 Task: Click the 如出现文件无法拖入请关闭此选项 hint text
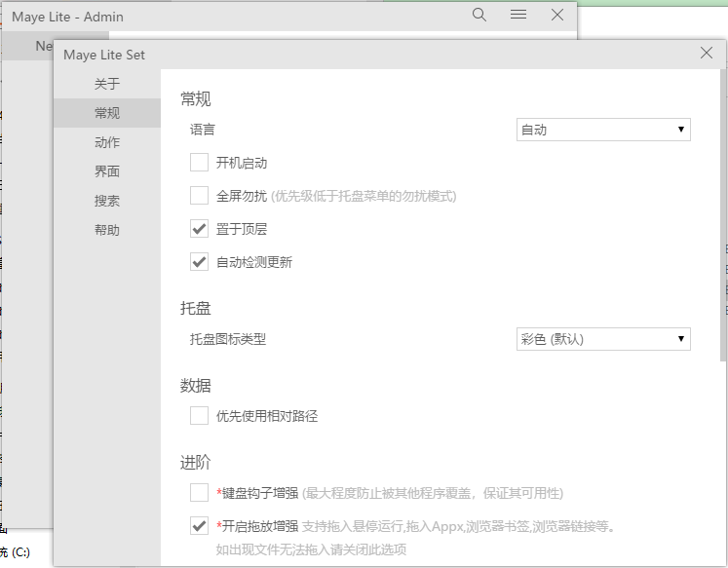[x=311, y=549]
